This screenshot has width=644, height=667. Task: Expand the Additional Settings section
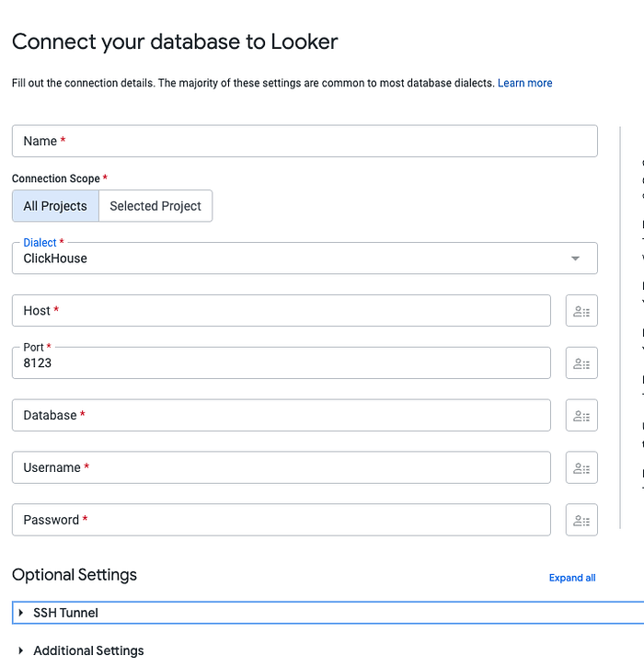click(x=81, y=650)
